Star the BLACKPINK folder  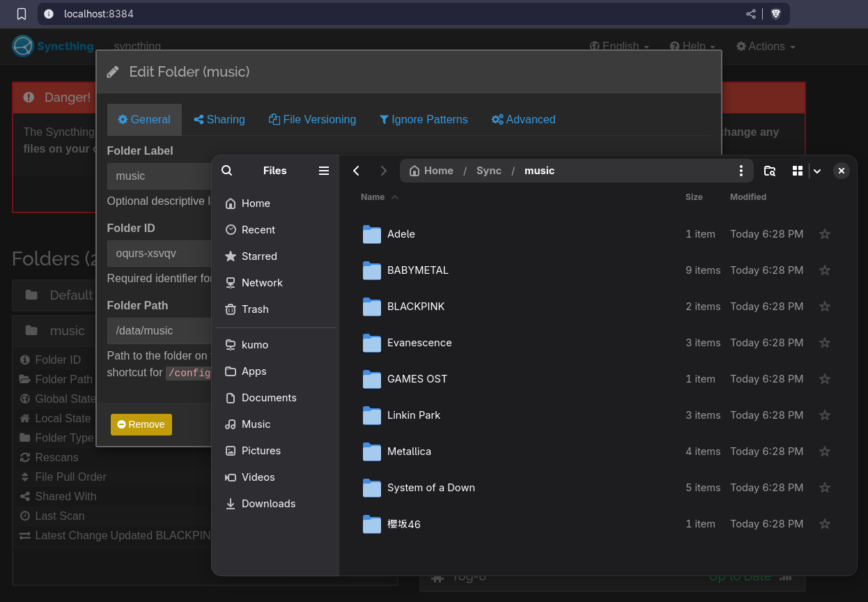click(825, 307)
